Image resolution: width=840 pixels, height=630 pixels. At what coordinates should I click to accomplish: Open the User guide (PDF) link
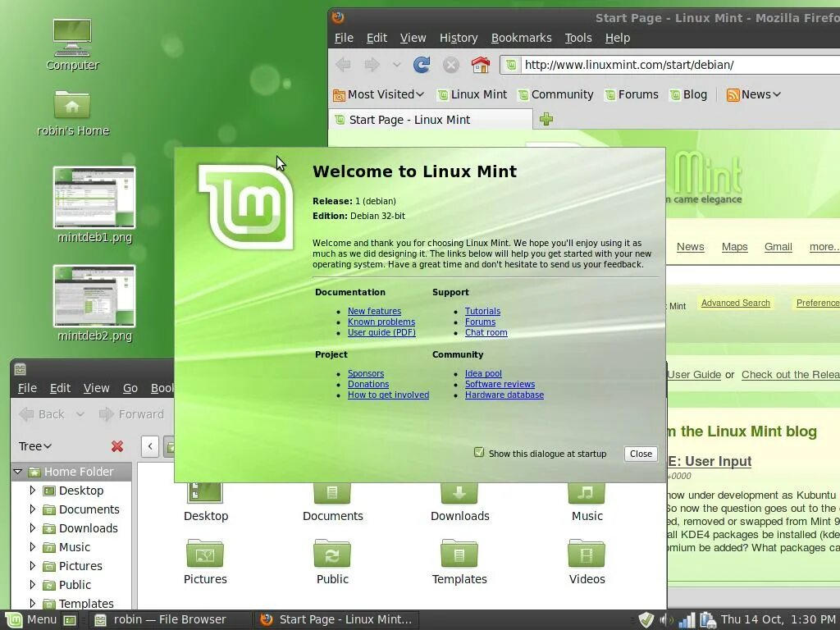381,332
